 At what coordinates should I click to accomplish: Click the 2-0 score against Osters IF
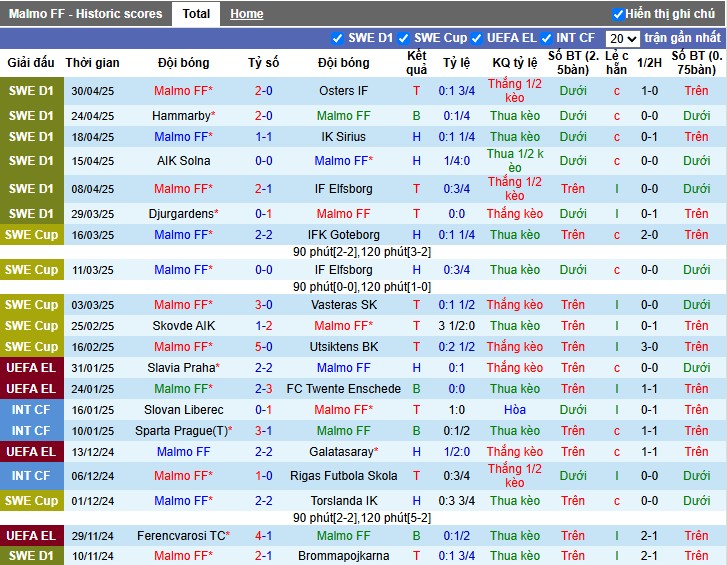tap(263, 91)
